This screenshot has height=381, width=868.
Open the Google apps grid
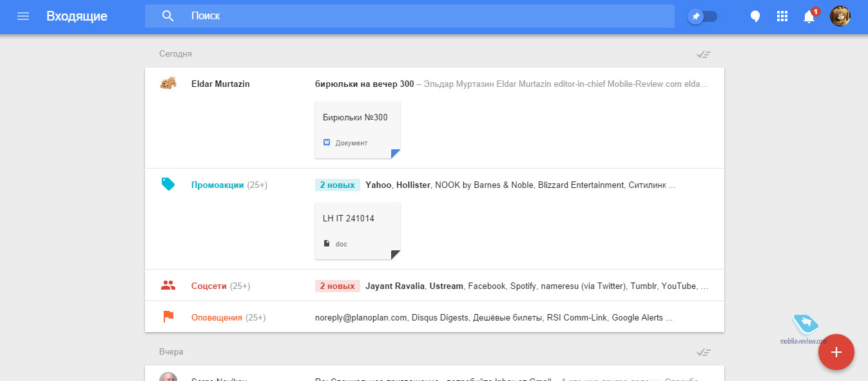[782, 17]
